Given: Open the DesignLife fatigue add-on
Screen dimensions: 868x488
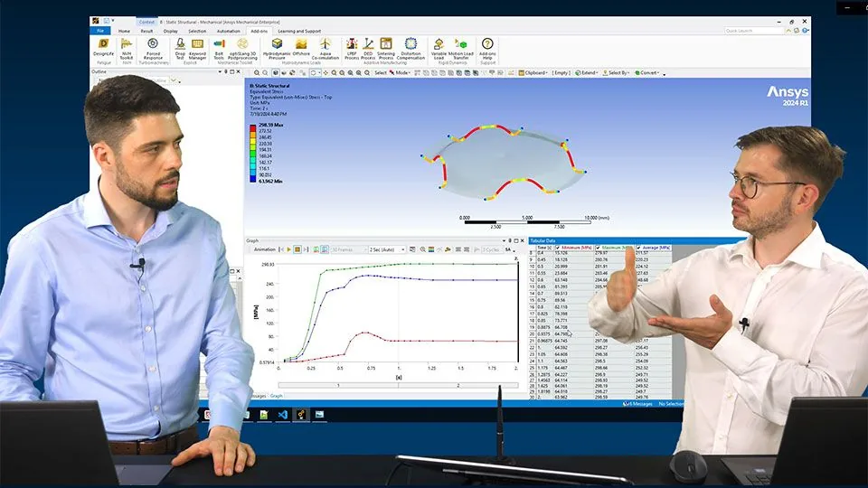Looking at the screenshot, I should [103, 48].
